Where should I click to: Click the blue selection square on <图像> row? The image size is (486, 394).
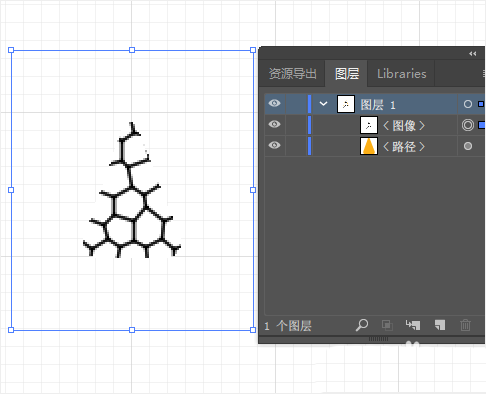click(482, 125)
